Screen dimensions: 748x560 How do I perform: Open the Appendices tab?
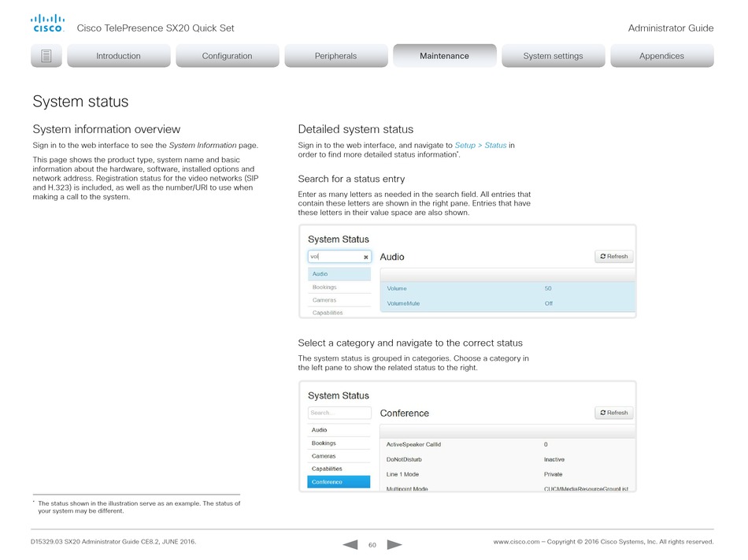(661, 56)
